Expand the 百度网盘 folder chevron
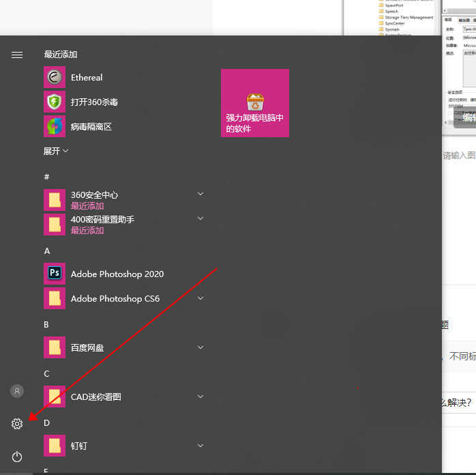The width and height of the screenshot is (476, 475). click(200, 347)
